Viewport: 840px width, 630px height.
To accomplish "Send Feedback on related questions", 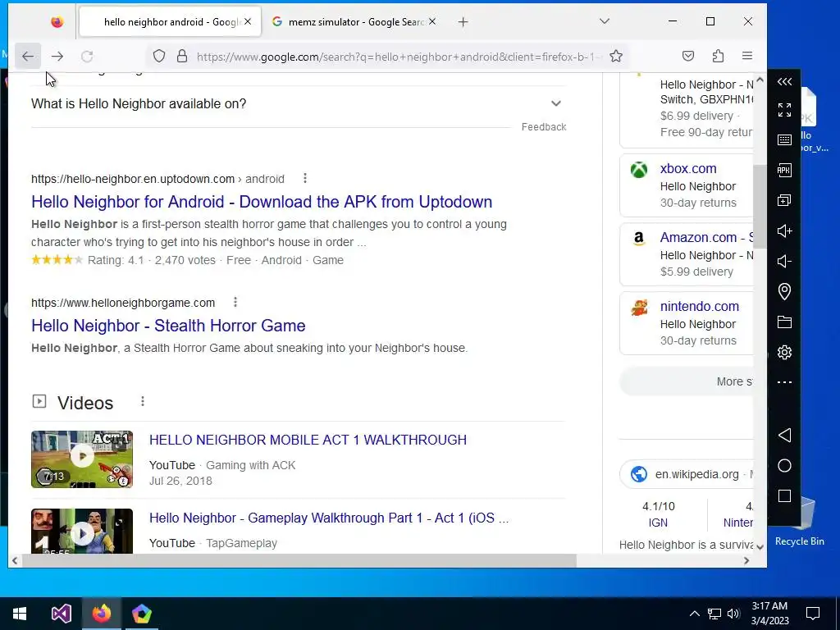I will (x=544, y=127).
